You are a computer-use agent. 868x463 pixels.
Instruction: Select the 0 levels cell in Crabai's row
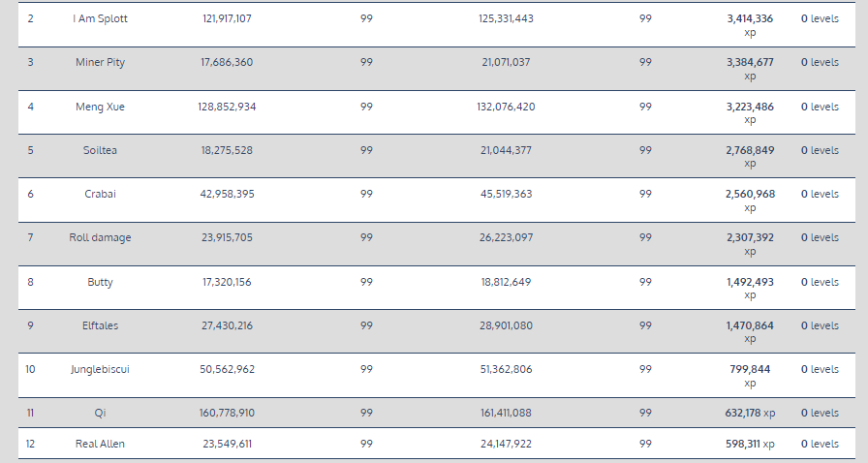pos(820,194)
